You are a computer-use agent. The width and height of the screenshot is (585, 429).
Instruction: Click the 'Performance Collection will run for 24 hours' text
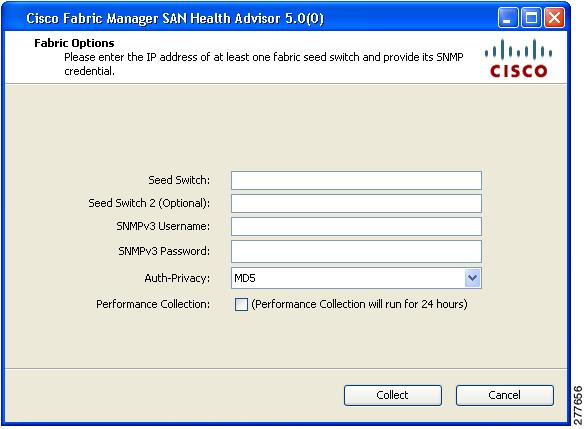(359, 304)
